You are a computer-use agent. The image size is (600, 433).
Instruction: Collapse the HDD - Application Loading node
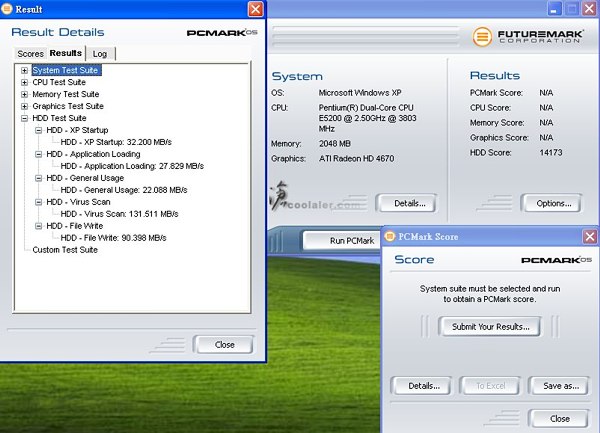[x=39, y=154]
